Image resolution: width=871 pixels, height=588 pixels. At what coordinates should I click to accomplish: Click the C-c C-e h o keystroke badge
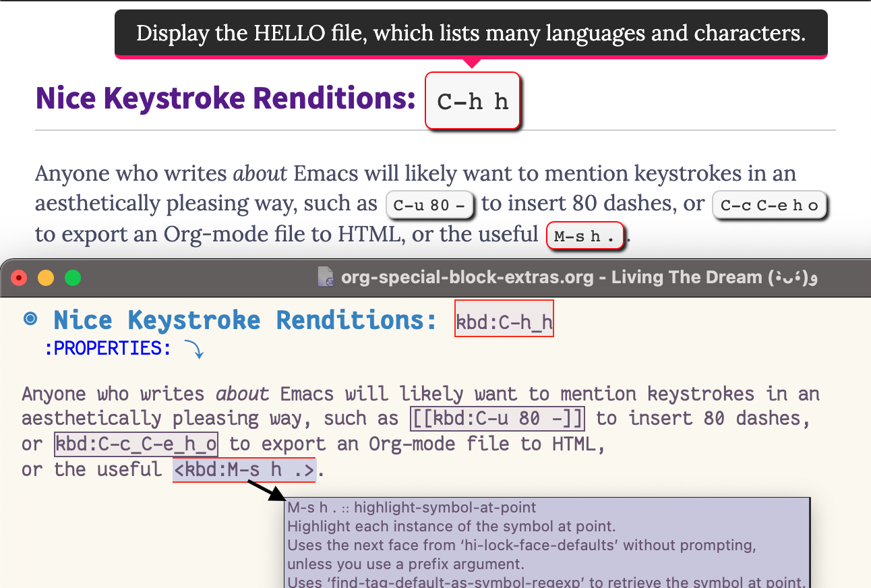tap(769, 205)
